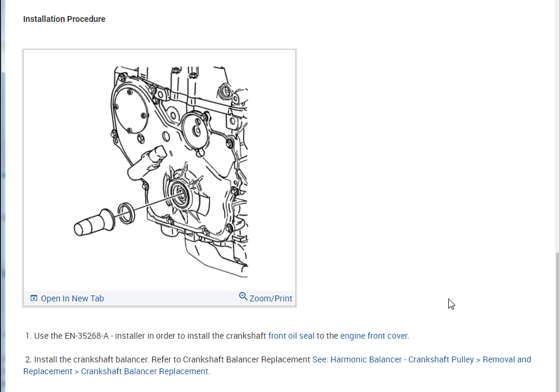
Task: Click the scrollbar track above the thumb
Action: 557,126
